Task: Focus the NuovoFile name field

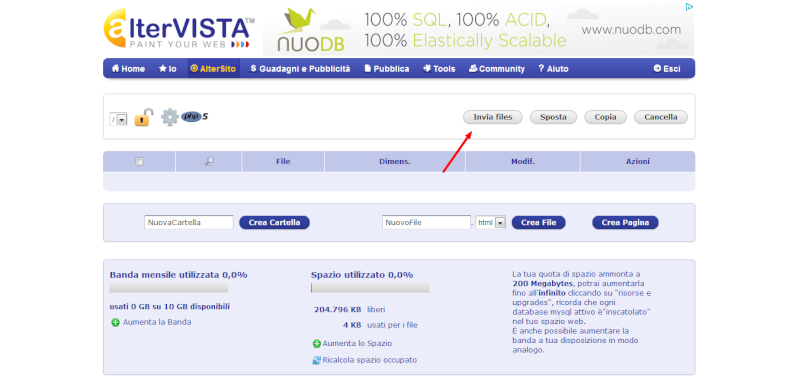Action: 427,222
